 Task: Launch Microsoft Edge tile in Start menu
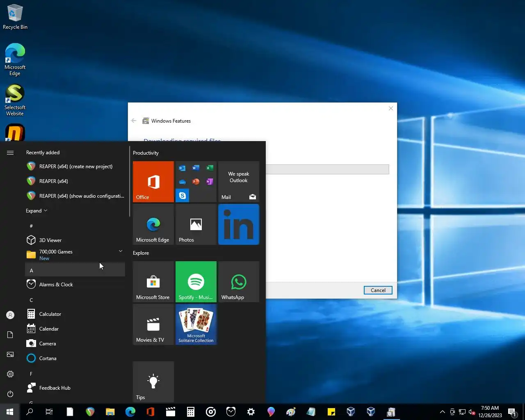[x=153, y=224]
